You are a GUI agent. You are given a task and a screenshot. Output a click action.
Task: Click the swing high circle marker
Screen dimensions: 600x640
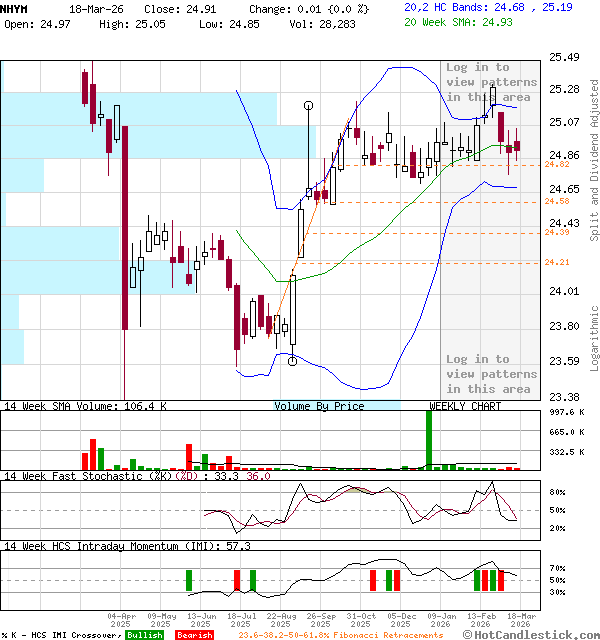point(308,104)
